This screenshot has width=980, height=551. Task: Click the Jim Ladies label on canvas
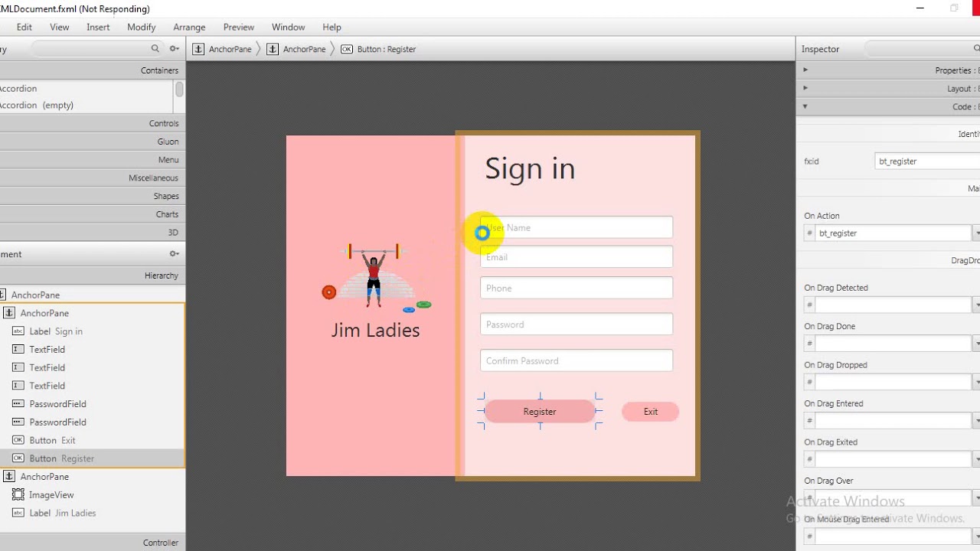pyautogui.click(x=375, y=330)
